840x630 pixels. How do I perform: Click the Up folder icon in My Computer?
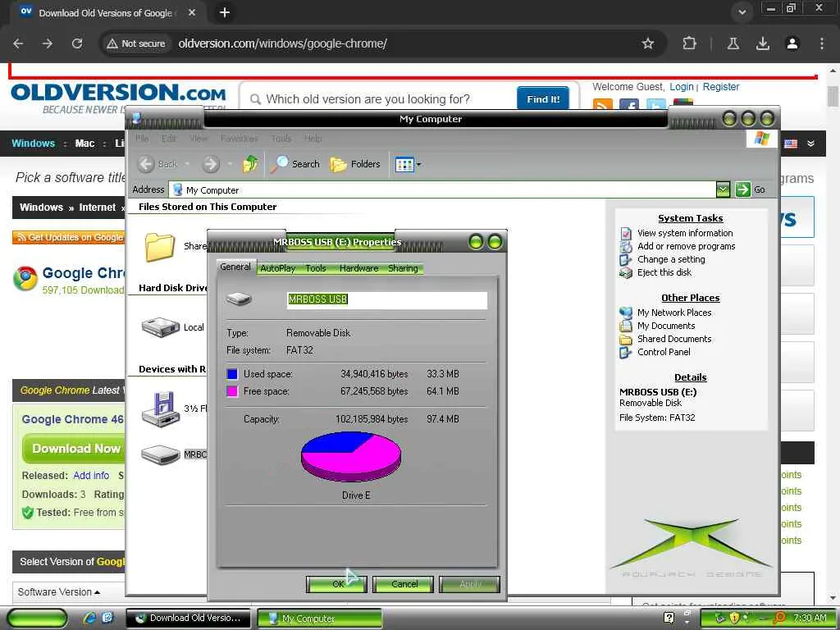(250, 164)
